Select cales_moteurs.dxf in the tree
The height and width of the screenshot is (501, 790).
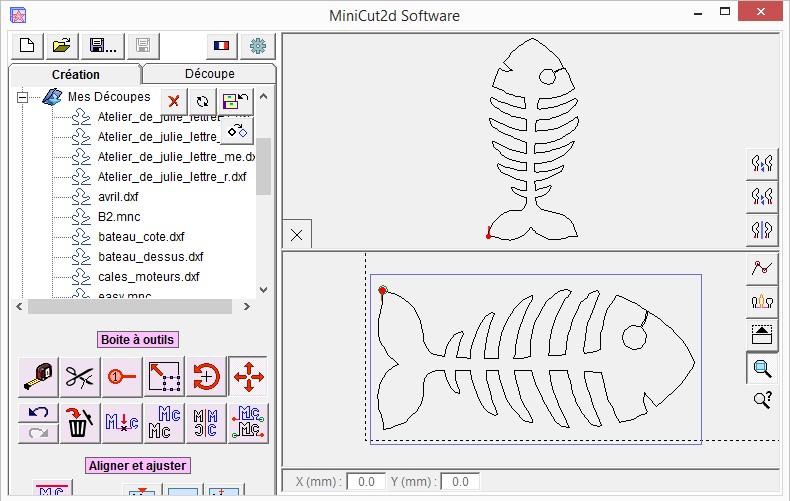(x=149, y=277)
